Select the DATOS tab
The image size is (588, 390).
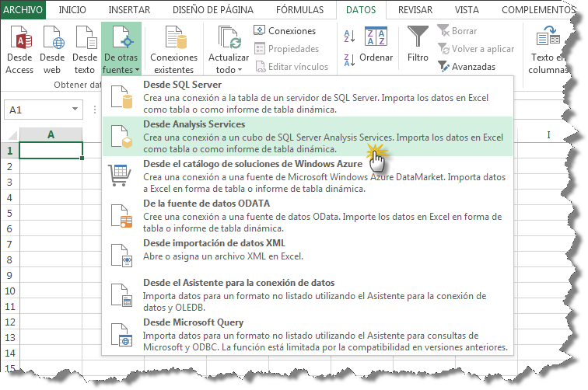(x=361, y=10)
